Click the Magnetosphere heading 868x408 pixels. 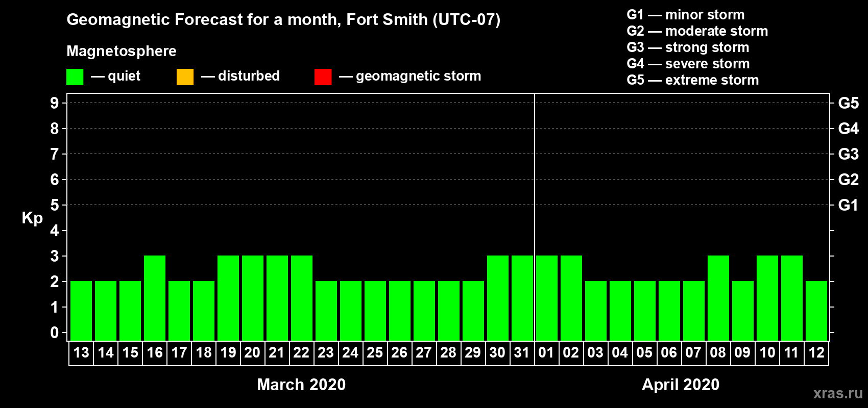coord(122,51)
